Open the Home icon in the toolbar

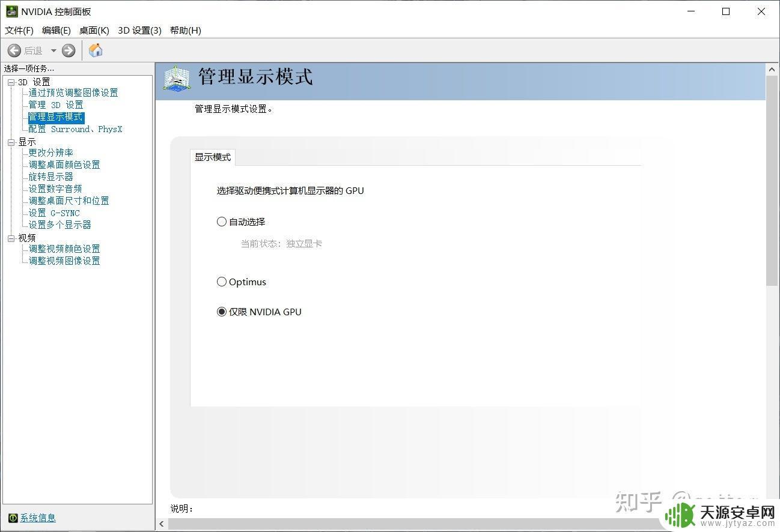click(96, 50)
